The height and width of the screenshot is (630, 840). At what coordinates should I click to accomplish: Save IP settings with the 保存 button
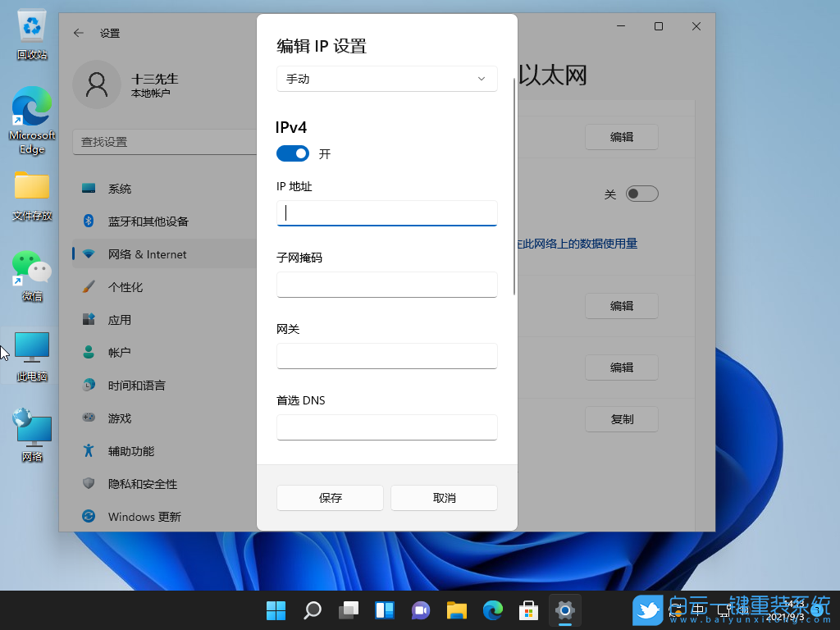tap(329, 497)
